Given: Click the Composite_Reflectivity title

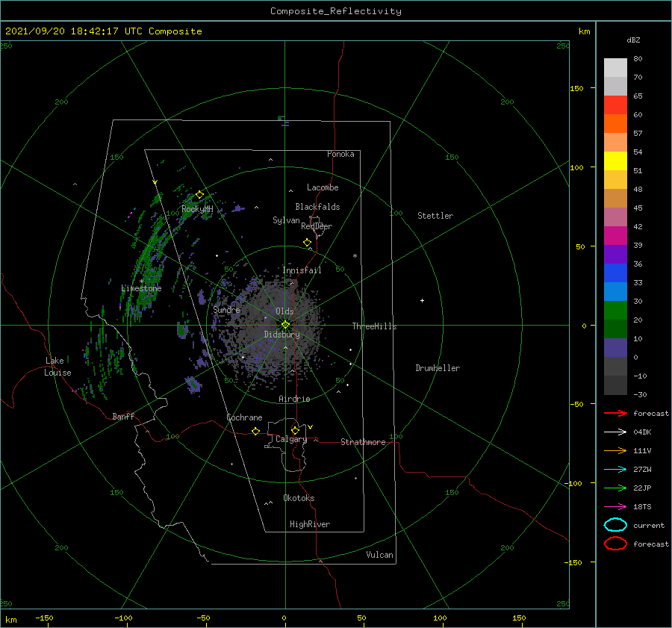Looking at the screenshot, I should coord(335,11).
